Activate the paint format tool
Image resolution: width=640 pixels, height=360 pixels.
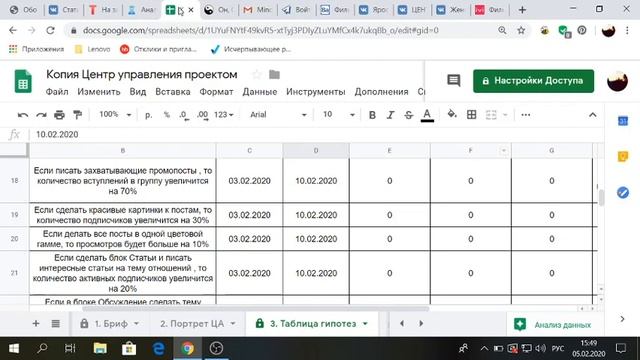[x=78, y=115]
